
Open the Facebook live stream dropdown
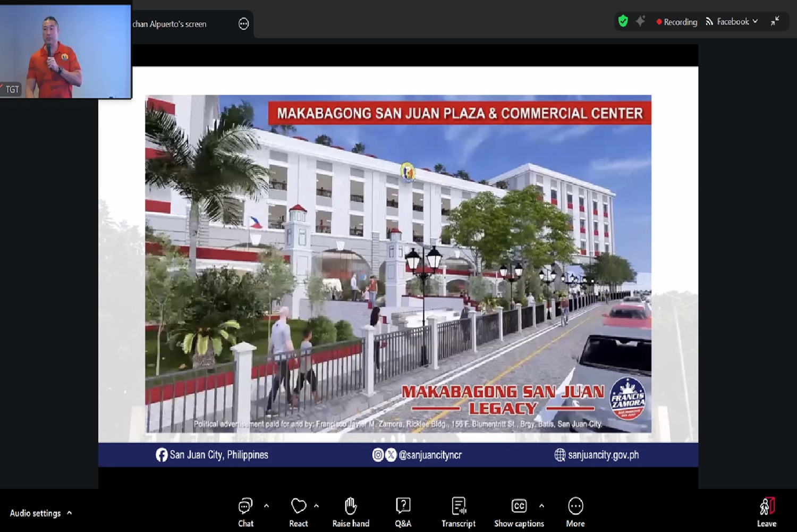tap(732, 22)
